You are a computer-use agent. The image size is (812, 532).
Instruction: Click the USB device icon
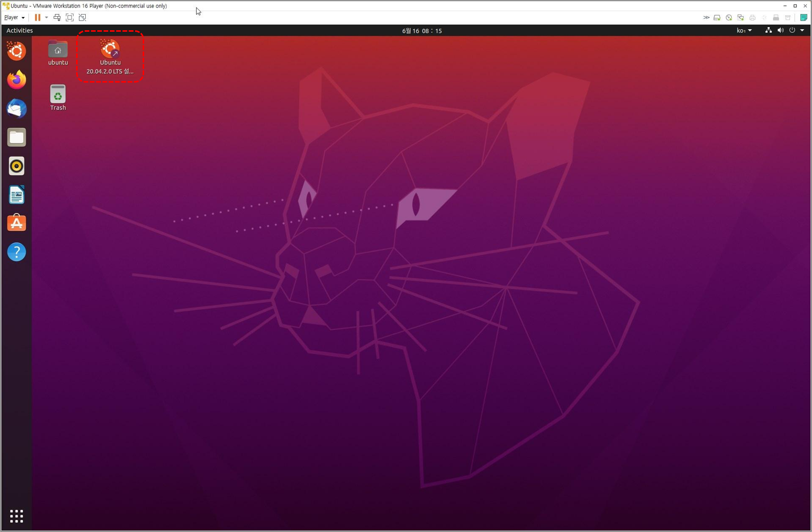click(776, 18)
